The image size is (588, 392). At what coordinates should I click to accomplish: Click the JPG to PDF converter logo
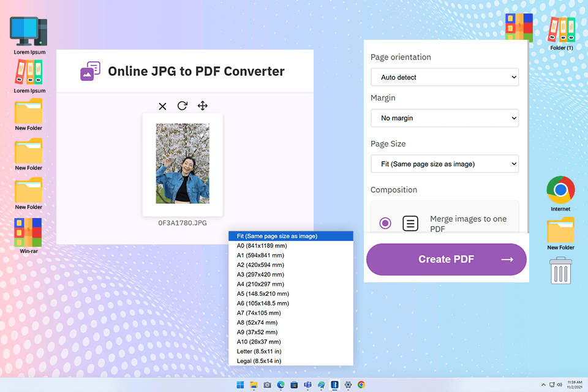tap(91, 71)
